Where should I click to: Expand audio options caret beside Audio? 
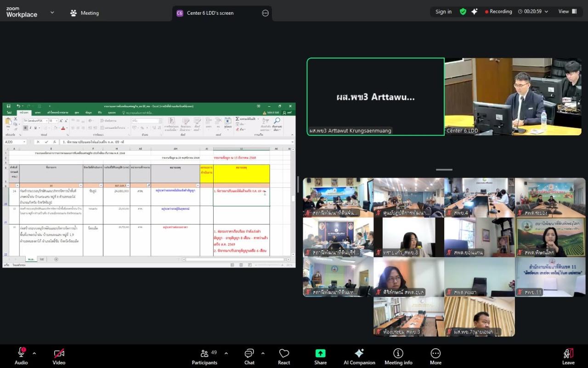pyautogui.click(x=34, y=353)
